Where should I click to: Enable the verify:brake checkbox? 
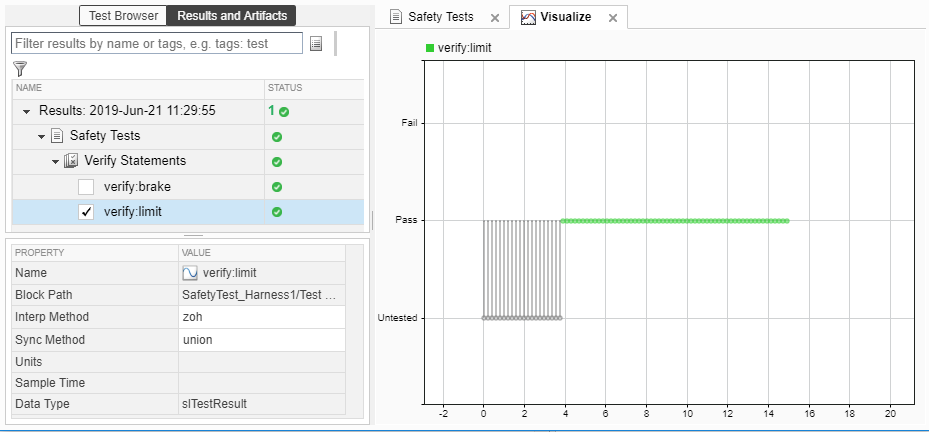pyautogui.click(x=86, y=187)
